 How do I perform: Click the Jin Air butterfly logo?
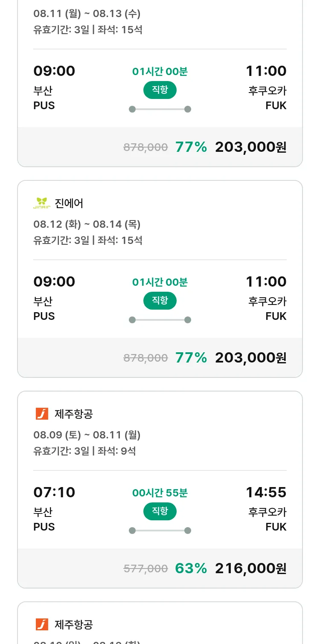coord(42,203)
